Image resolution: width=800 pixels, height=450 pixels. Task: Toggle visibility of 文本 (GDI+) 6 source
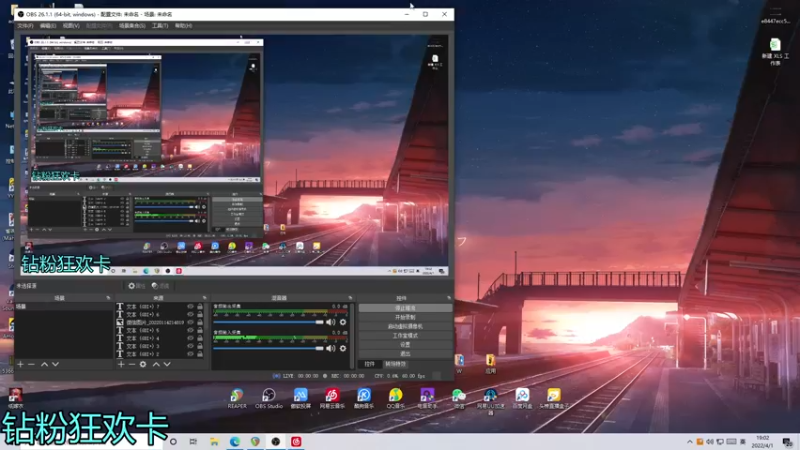190,314
